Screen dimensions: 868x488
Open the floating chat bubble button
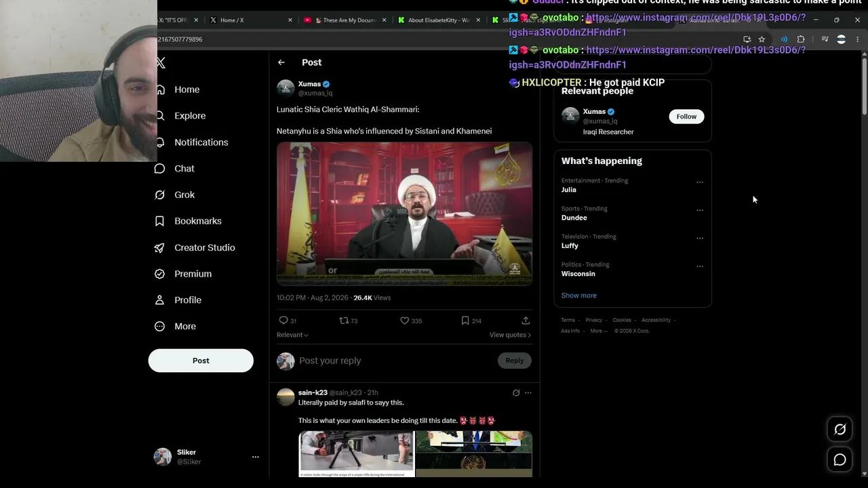(840, 460)
